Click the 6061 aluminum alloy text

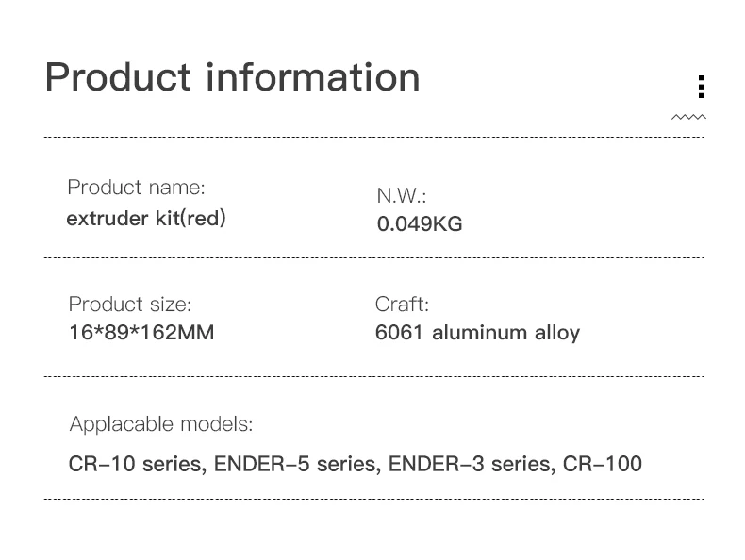477,333
